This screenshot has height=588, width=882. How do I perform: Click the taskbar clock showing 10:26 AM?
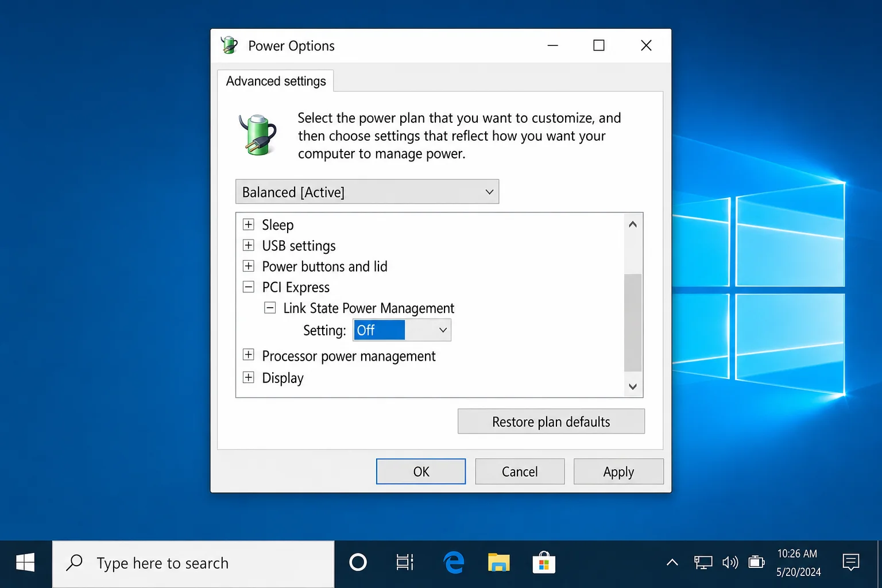coord(798,563)
